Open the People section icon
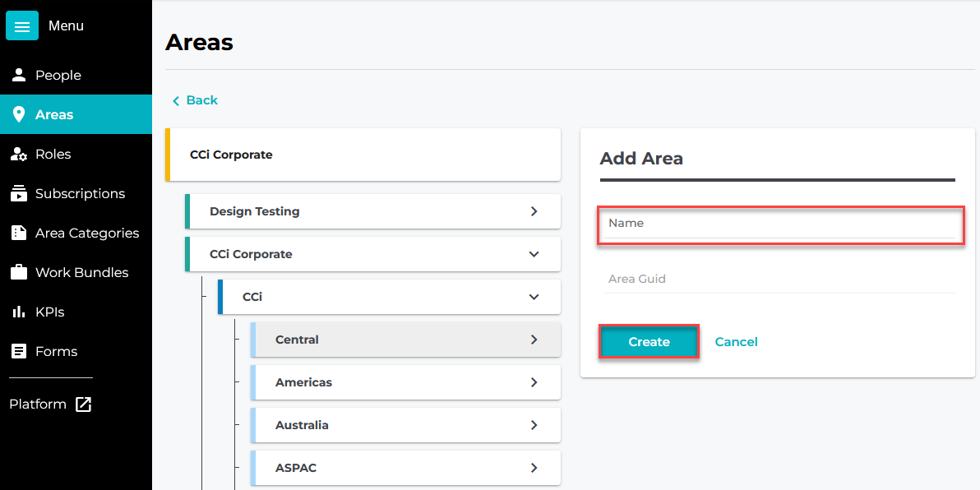 19,75
